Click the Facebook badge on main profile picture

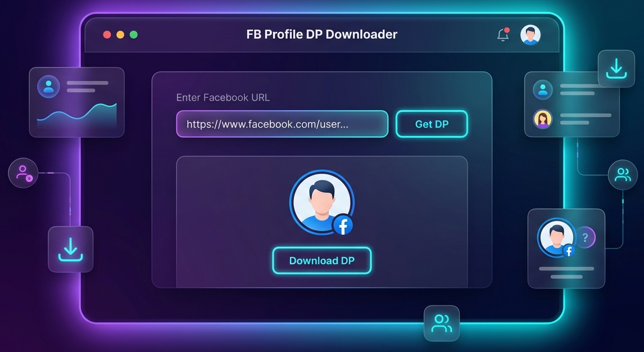(x=343, y=225)
